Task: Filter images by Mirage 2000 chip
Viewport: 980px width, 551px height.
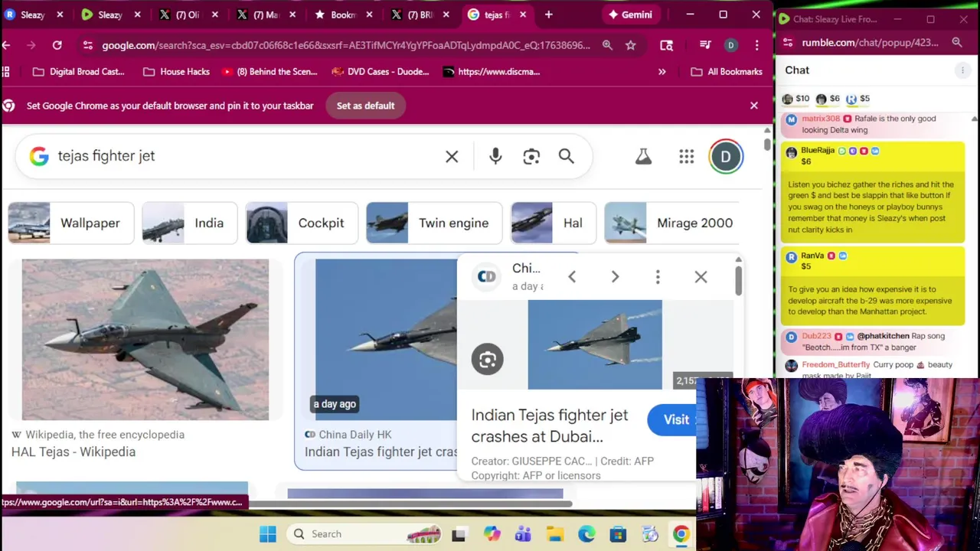Action: pyautogui.click(x=671, y=223)
